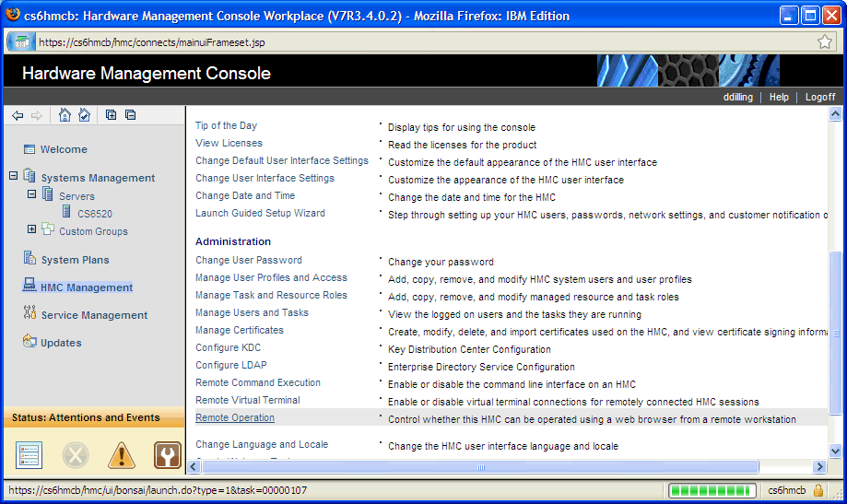Viewport: 847px width, 504px height.
Task: Open Configure LDAP task
Action: (x=231, y=365)
